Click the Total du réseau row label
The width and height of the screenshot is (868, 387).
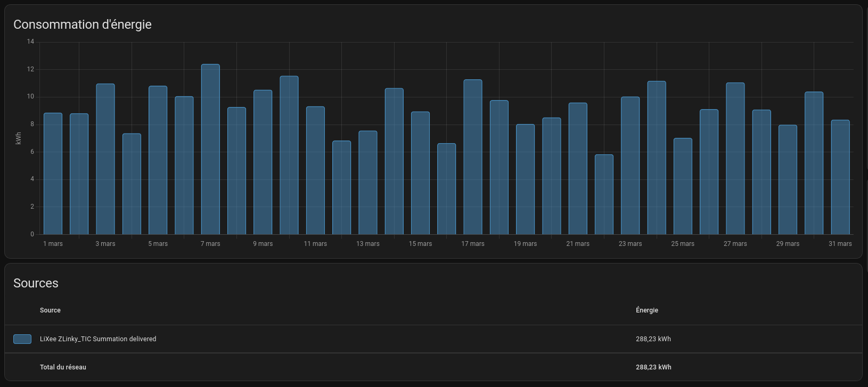(63, 367)
